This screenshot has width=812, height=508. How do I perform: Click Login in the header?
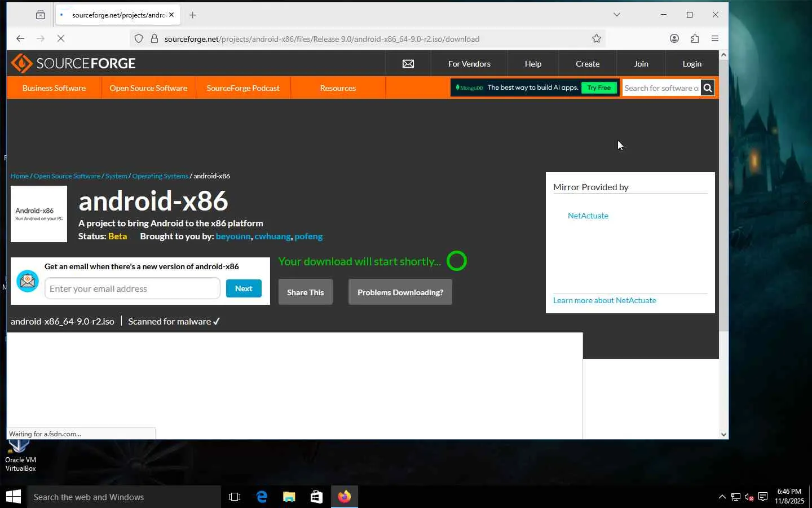pyautogui.click(x=692, y=64)
